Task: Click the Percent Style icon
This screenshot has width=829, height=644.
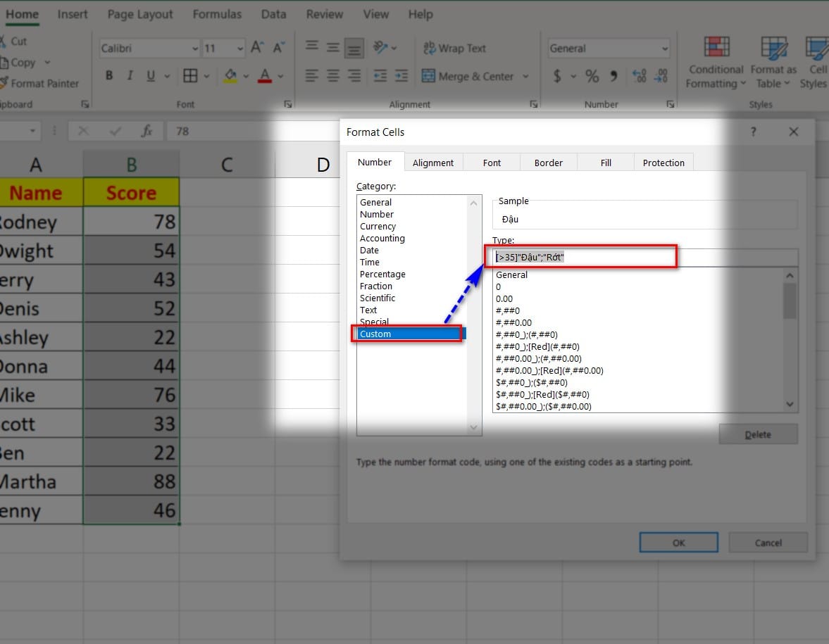Action: [592, 76]
